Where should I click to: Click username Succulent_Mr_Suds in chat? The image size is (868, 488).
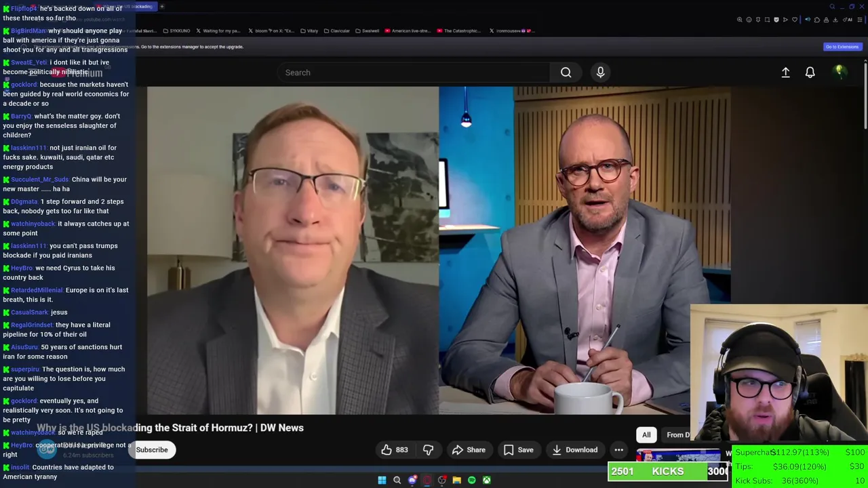40,180
